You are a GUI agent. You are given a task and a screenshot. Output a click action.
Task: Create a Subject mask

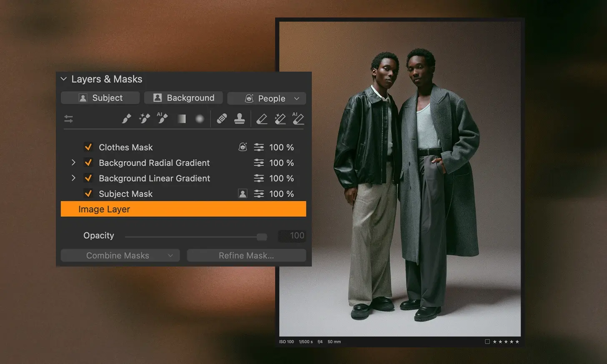(100, 98)
